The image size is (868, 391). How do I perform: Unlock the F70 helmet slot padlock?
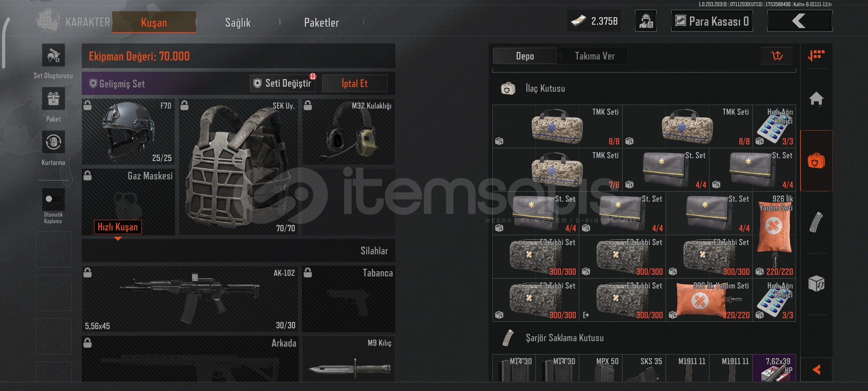[x=88, y=105]
